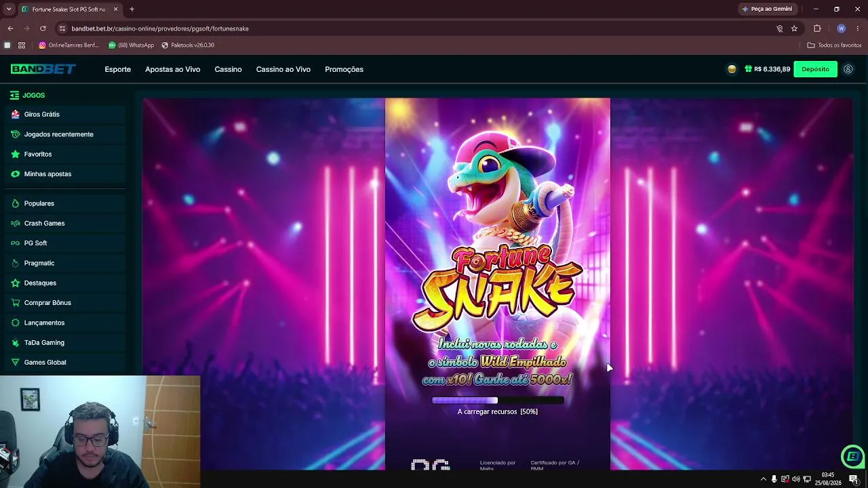Click the webcam overlay of the streamer
Viewport: 868px width, 488px height.
click(100, 432)
